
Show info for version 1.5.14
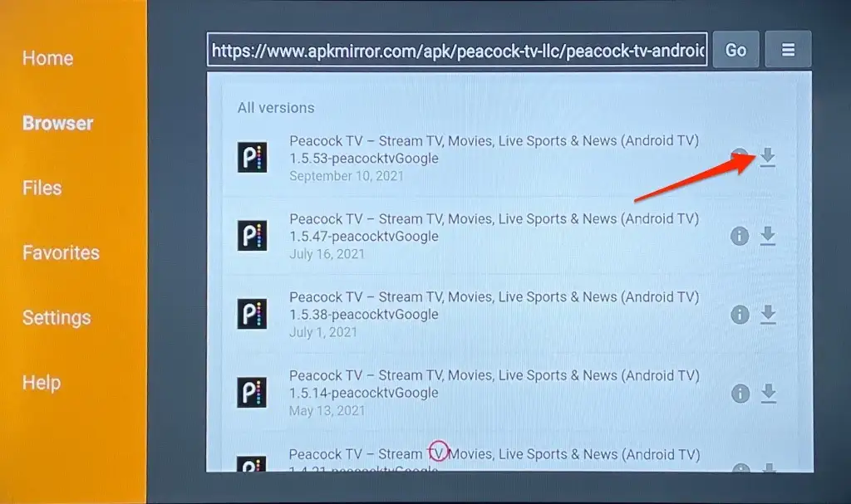pos(740,394)
